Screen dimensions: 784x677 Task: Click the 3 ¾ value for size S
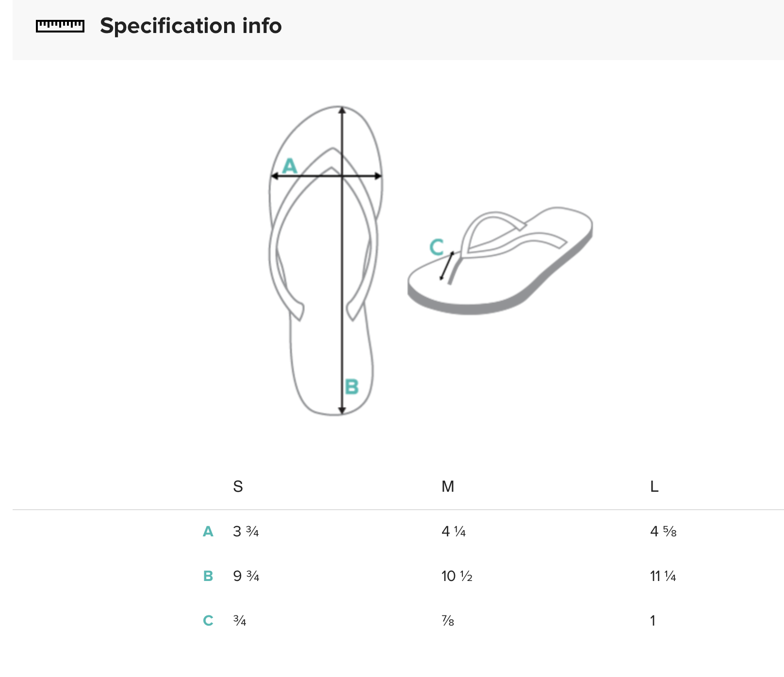tap(245, 532)
